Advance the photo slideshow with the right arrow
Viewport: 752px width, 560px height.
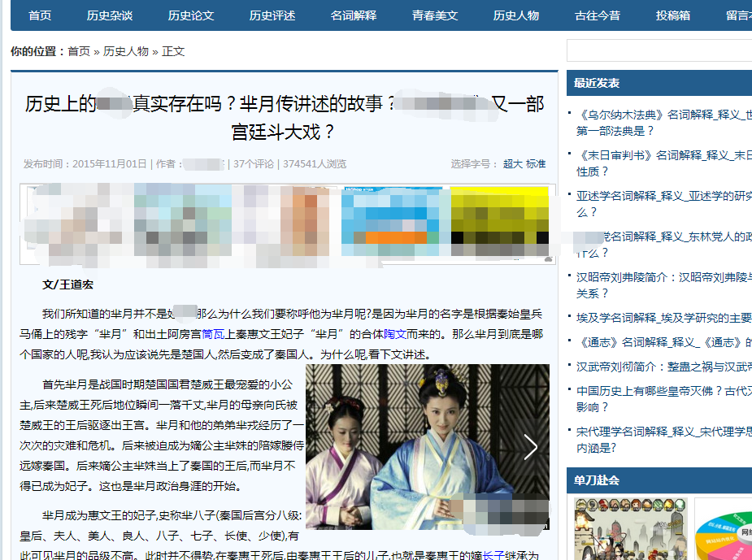click(530, 447)
